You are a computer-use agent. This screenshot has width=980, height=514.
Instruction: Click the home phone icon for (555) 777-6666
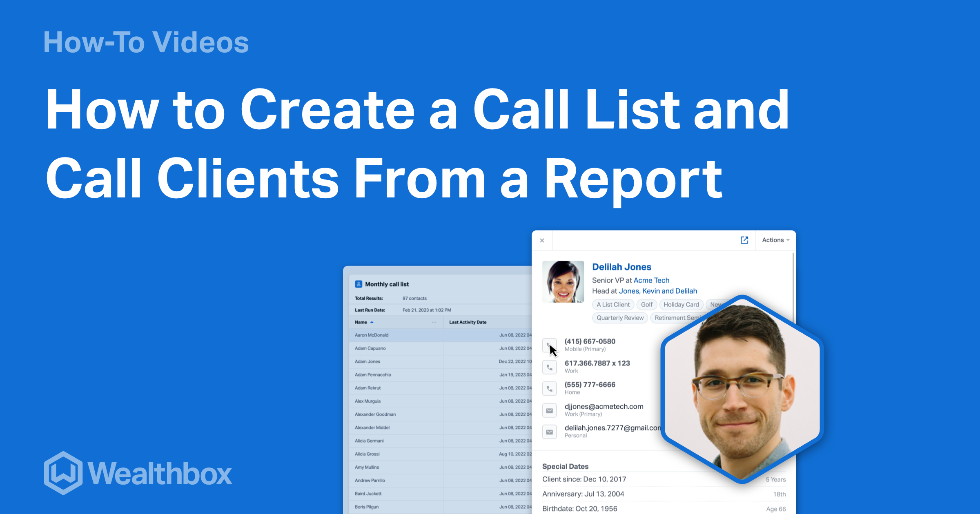(550, 388)
